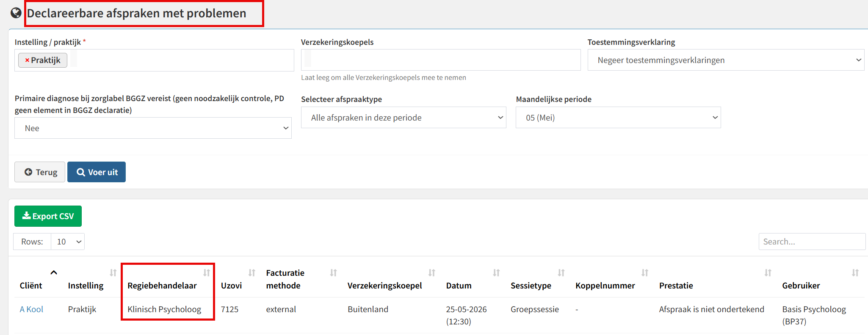Change Rows per page dropdown
This screenshot has width=868, height=335.
(x=68, y=242)
